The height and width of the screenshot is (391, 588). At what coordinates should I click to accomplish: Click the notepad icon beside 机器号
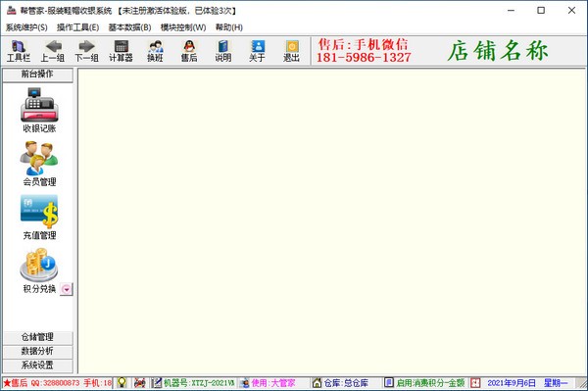click(157, 383)
